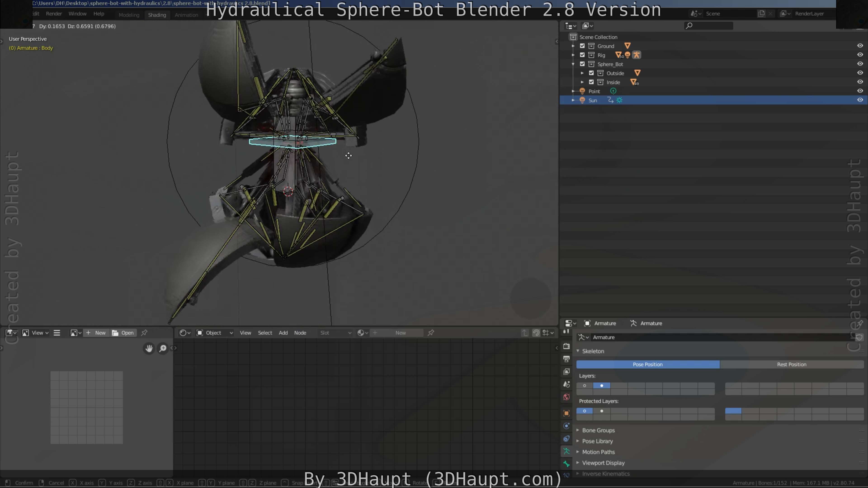Open the View Layer properties tab
Viewport: 868px width, 488px height.
tap(566, 371)
